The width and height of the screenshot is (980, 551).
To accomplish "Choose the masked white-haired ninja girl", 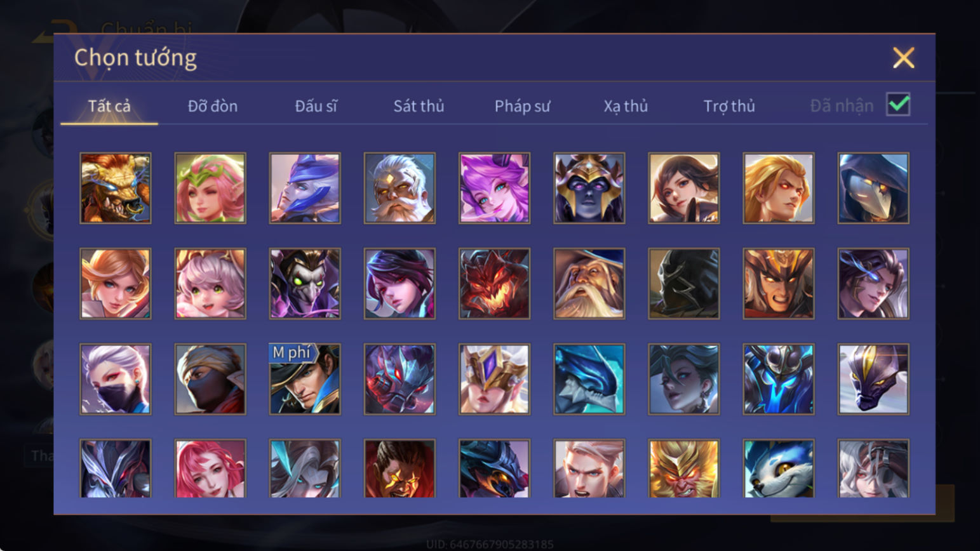I will (x=116, y=379).
